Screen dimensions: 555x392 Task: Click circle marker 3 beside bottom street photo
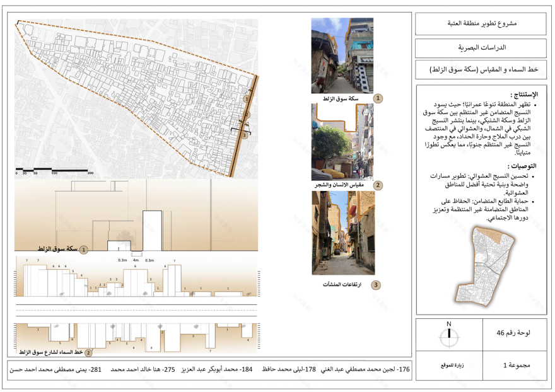click(x=377, y=285)
